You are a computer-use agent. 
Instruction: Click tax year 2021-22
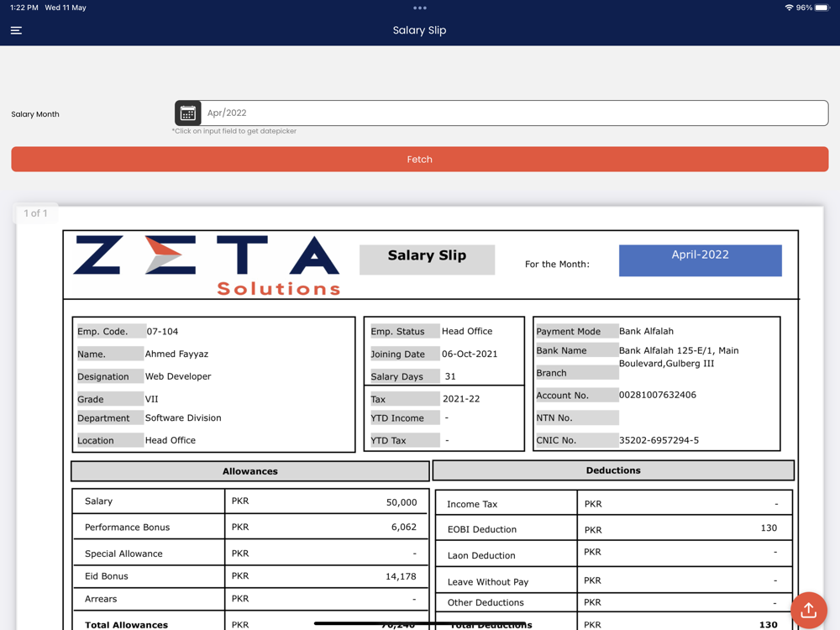461,399
